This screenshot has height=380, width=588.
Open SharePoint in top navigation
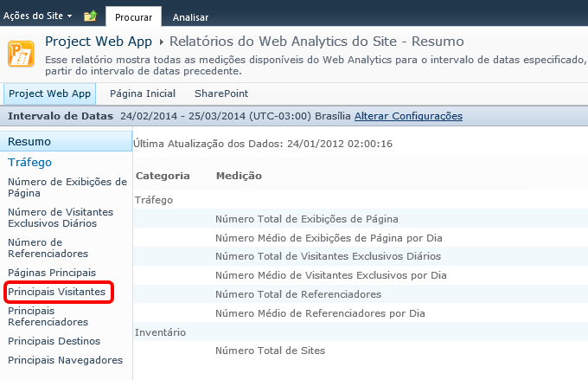[x=221, y=93]
